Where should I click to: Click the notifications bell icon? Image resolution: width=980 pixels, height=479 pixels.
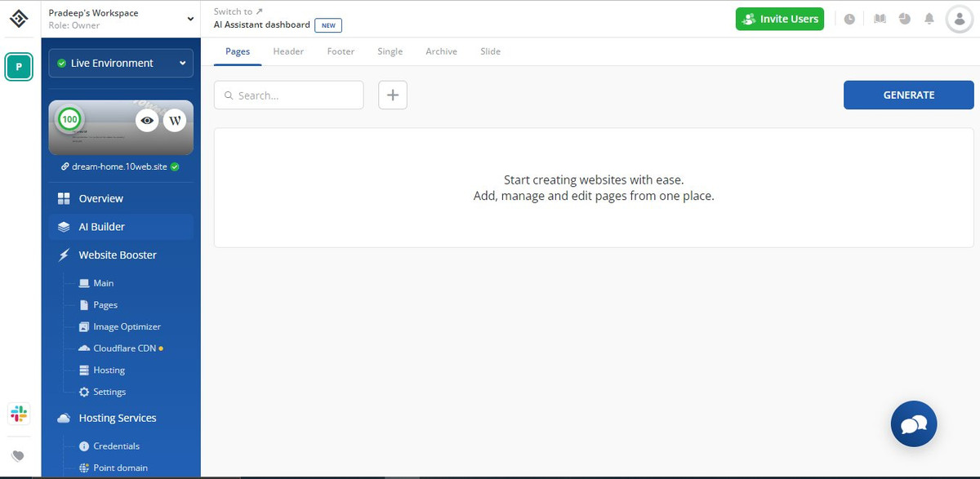(929, 19)
